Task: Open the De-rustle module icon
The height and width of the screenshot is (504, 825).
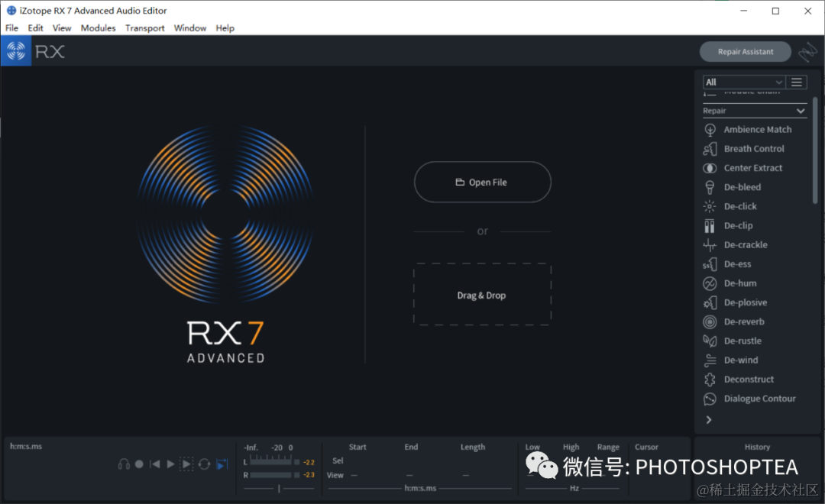Action: [710, 341]
